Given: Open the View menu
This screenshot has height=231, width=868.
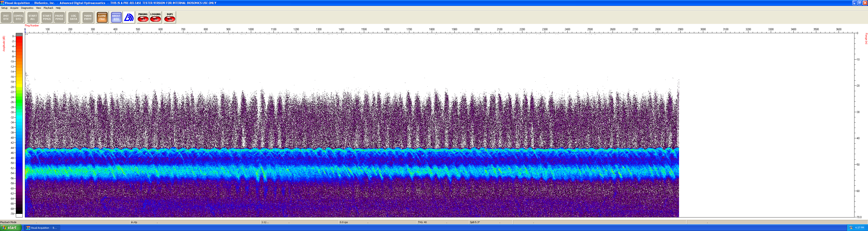Looking at the screenshot, I should pos(38,8).
